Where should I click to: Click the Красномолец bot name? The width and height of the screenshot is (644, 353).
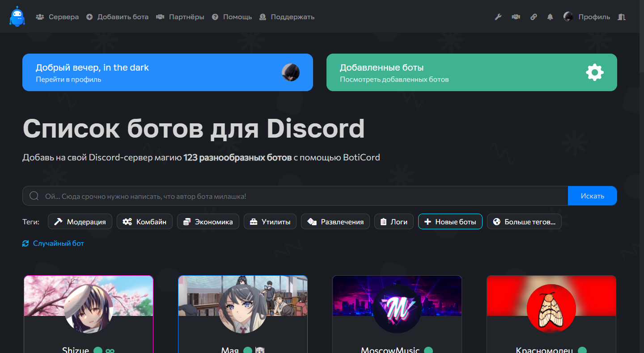[x=544, y=350]
